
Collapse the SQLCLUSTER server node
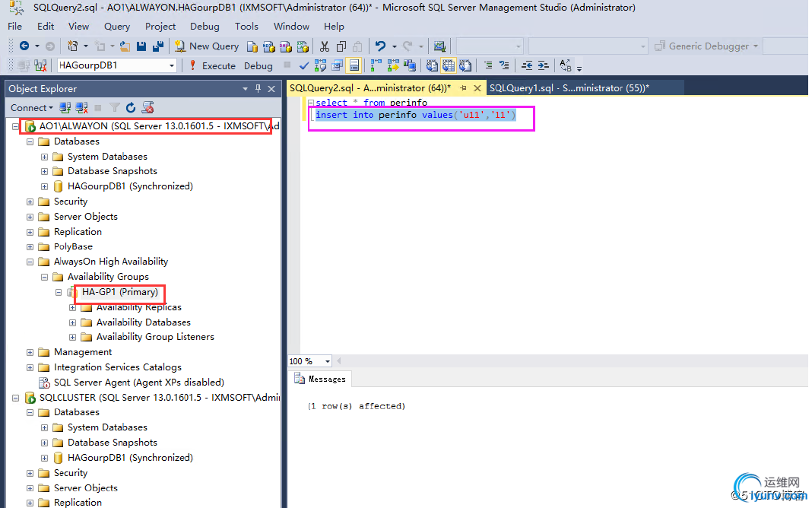click(x=15, y=398)
